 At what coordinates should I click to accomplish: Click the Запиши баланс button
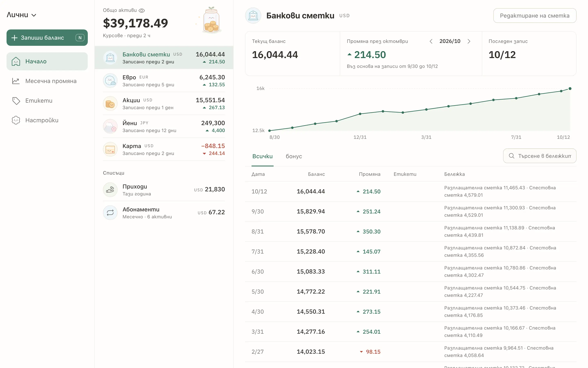tap(47, 37)
